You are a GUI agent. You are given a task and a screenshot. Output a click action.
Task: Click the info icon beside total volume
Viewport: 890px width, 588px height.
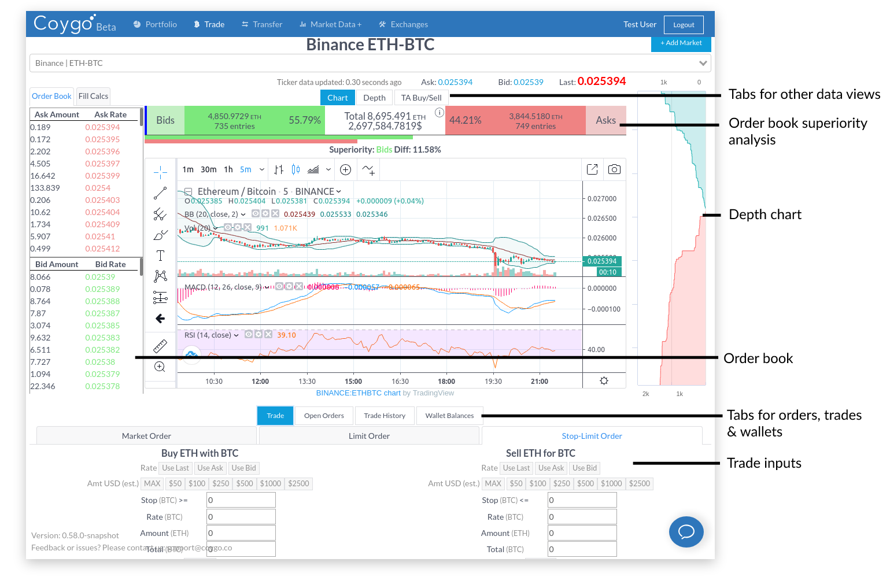[439, 112]
